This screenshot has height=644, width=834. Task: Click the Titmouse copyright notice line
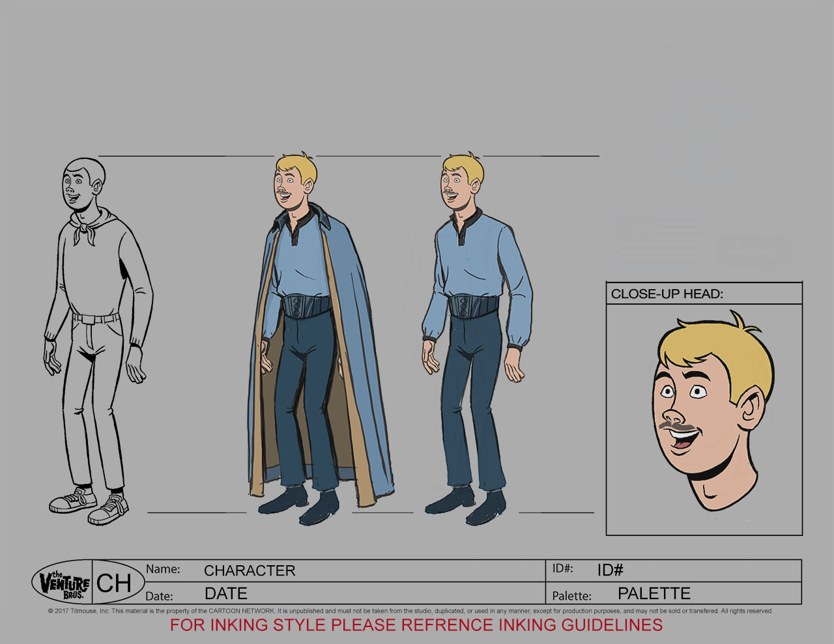pos(410,611)
